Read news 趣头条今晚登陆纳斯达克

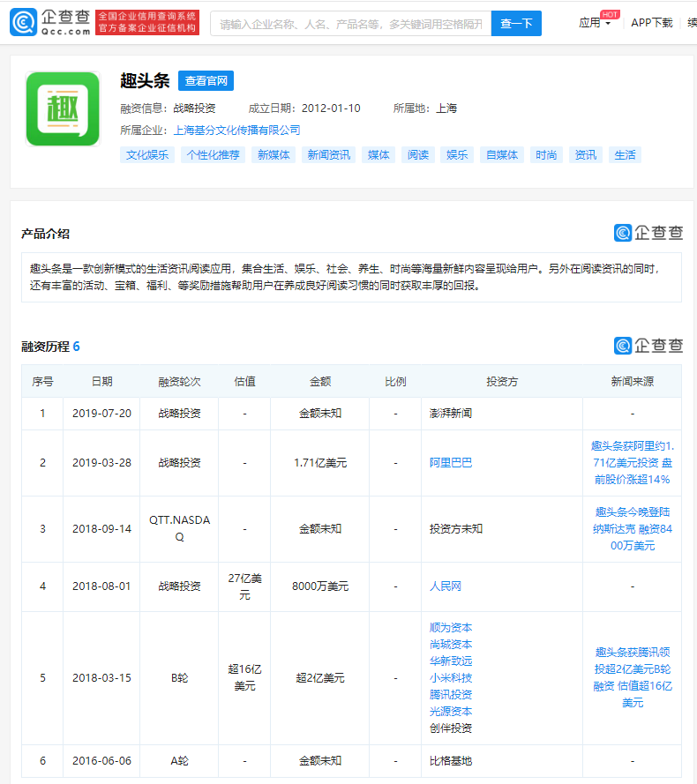coord(633,529)
